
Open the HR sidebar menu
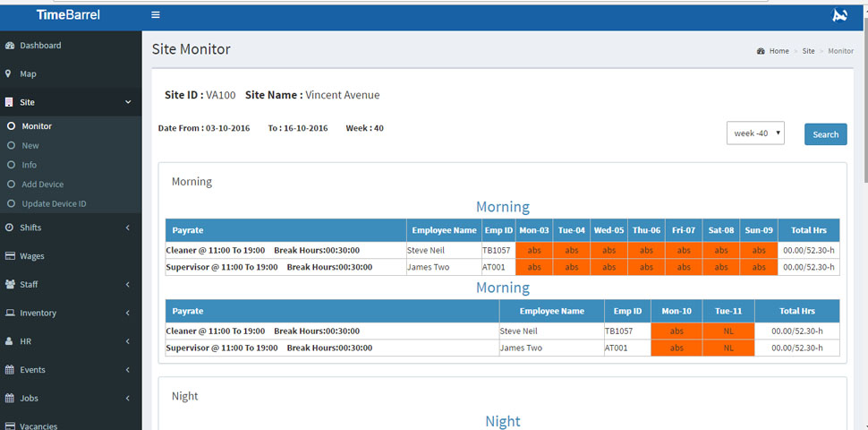click(26, 341)
